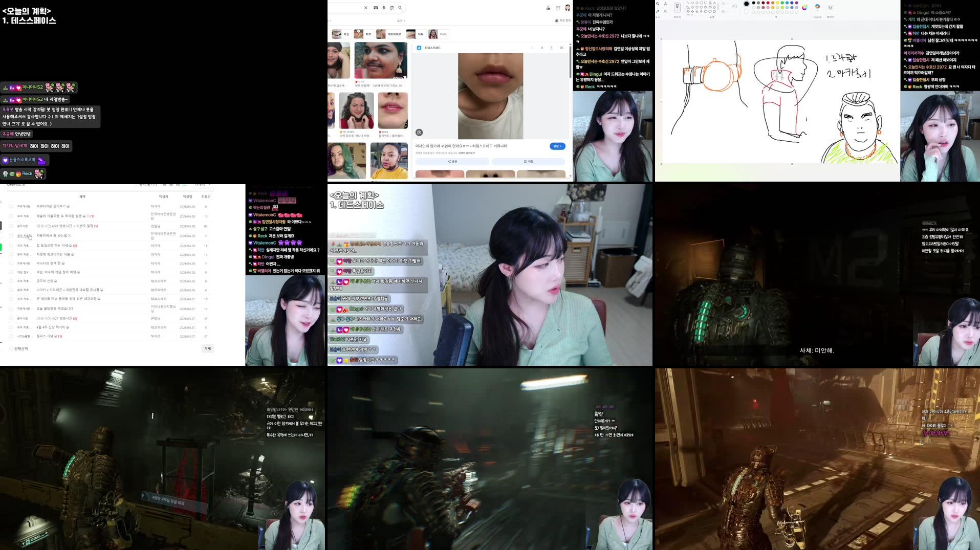Open preview page title link 여자인데 입가에 수염이
This screenshot has height=550, width=980.
pyautogui.click(x=461, y=146)
